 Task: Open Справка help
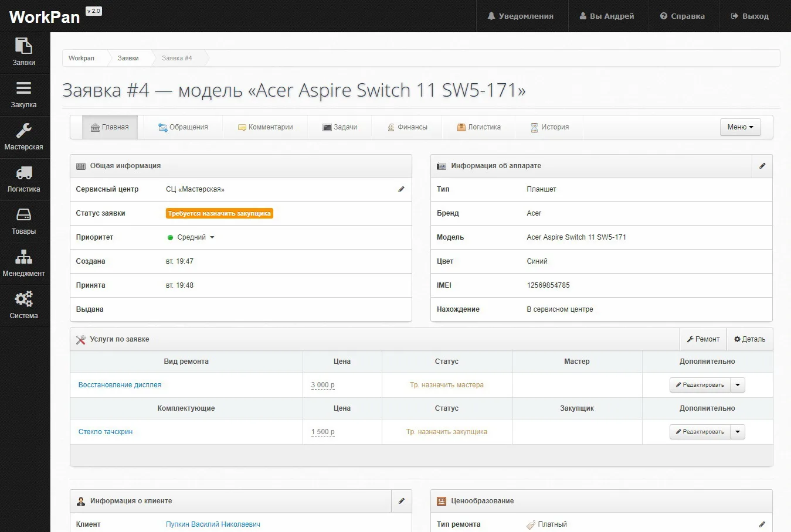pyautogui.click(x=683, y=16)
